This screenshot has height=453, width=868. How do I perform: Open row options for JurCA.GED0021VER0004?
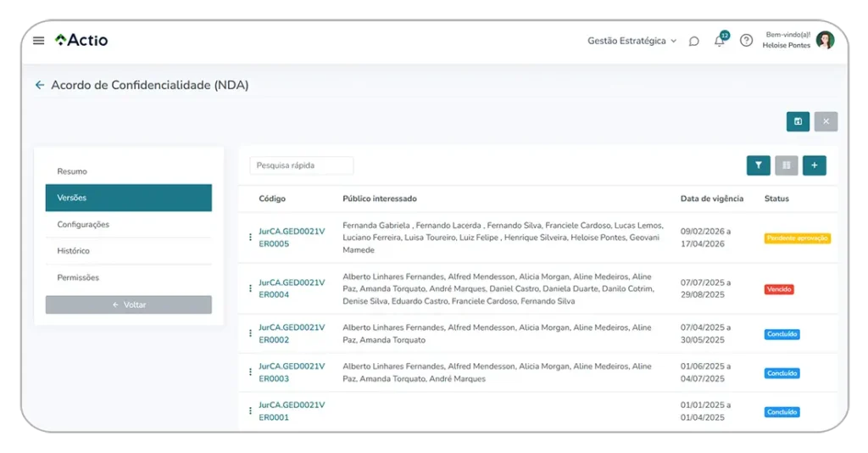[250, 288]
